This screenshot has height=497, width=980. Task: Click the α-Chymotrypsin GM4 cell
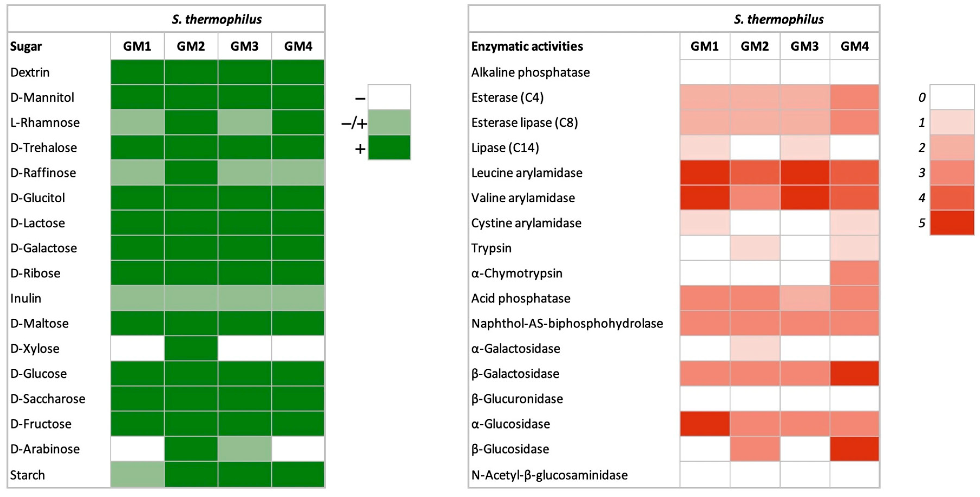(854, 273)
